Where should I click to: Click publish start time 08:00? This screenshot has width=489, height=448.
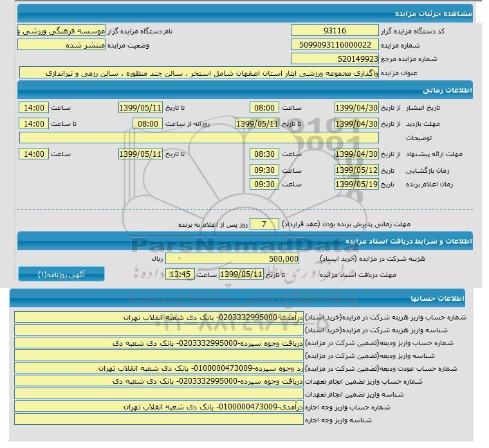point(264,108)
